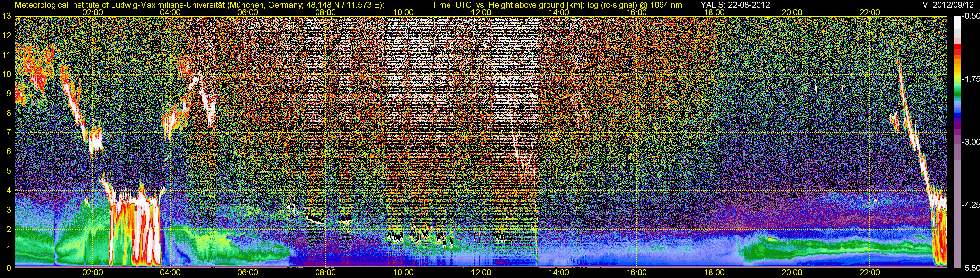Click the 0 km height axis label
The width and height of the screenshot is (980, 278).
[9, 268]
